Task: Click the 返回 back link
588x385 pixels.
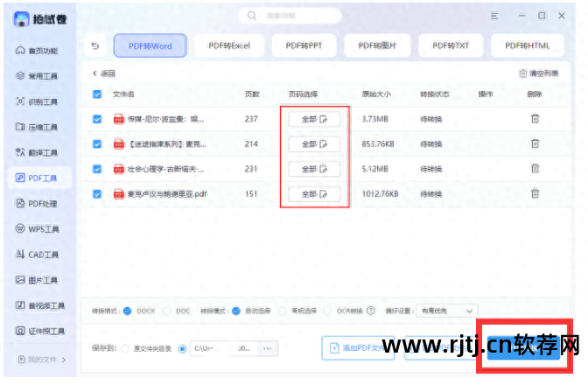Action: tap(104, 73)
